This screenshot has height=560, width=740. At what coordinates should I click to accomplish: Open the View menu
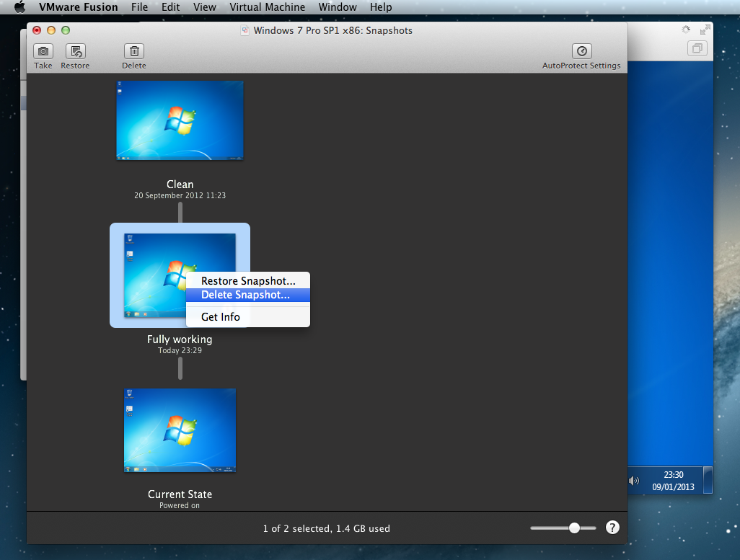coord(205,7)
